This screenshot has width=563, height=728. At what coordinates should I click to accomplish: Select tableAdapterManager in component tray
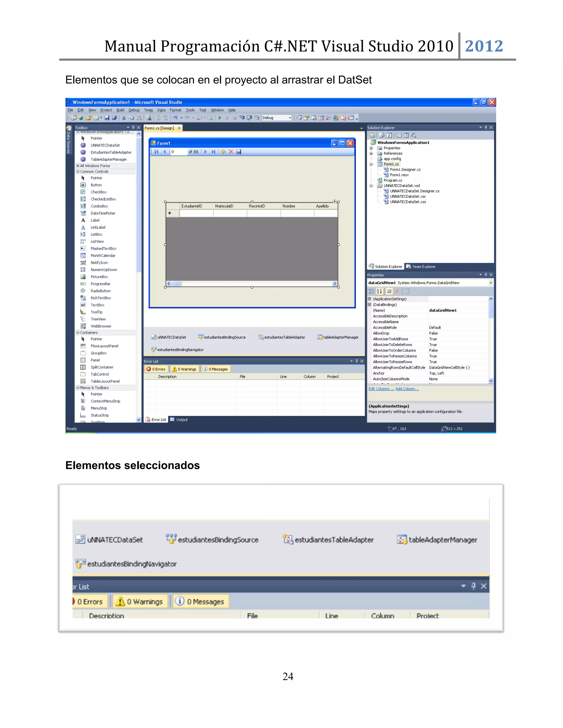tap(338, 337)
